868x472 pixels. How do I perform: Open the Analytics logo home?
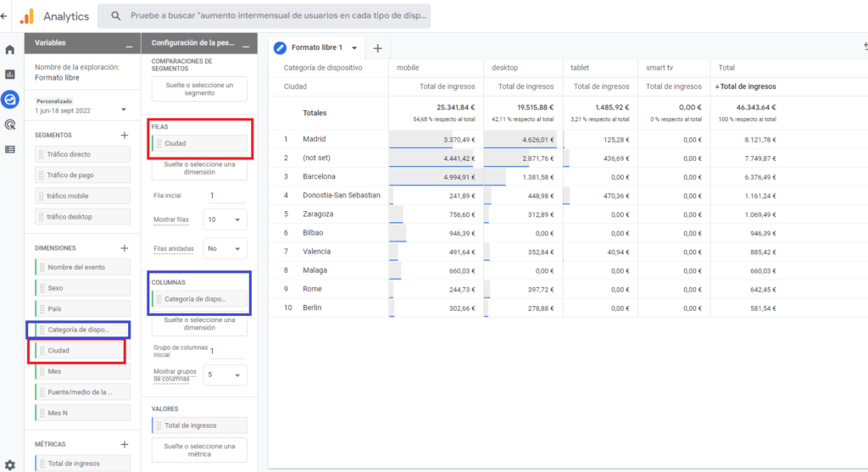click(26, 16)
